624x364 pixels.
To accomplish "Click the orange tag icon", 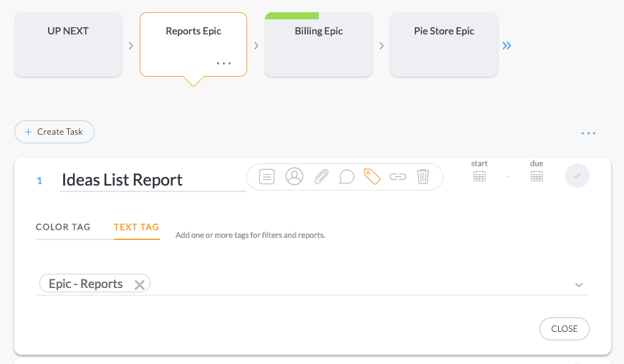I will [x=372, y=177].
